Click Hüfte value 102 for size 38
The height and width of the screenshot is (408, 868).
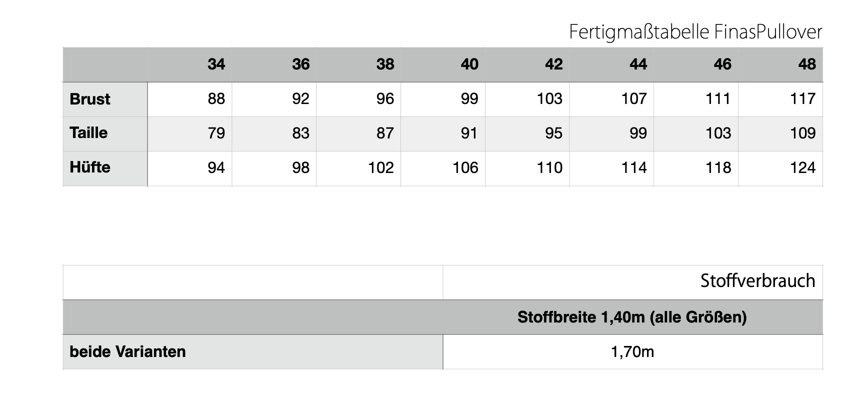380,168
